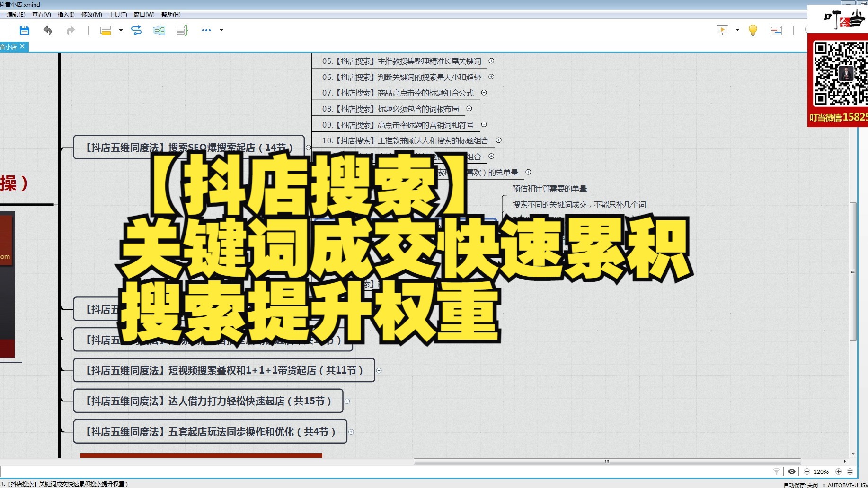Select subtopic 06 判断关键词的搜索量大小和趋势
Screen dimensions: 868x488
(x=401, y=77)
